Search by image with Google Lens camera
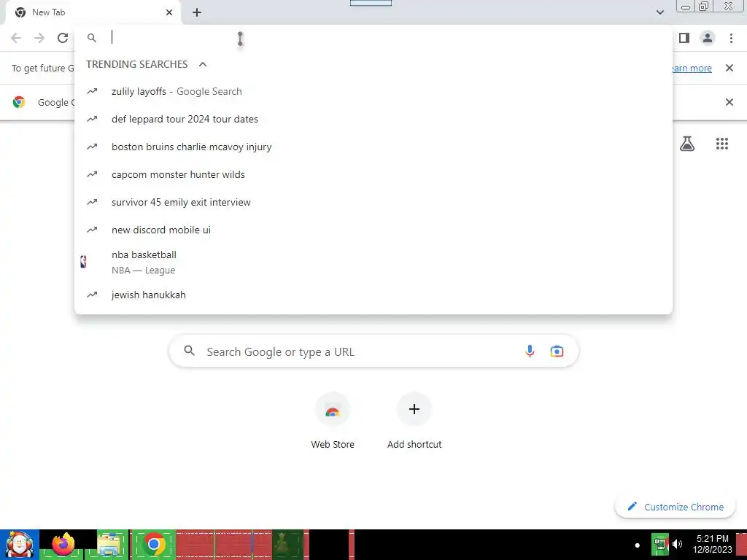The image size is (747, 560). coord(557,351)
